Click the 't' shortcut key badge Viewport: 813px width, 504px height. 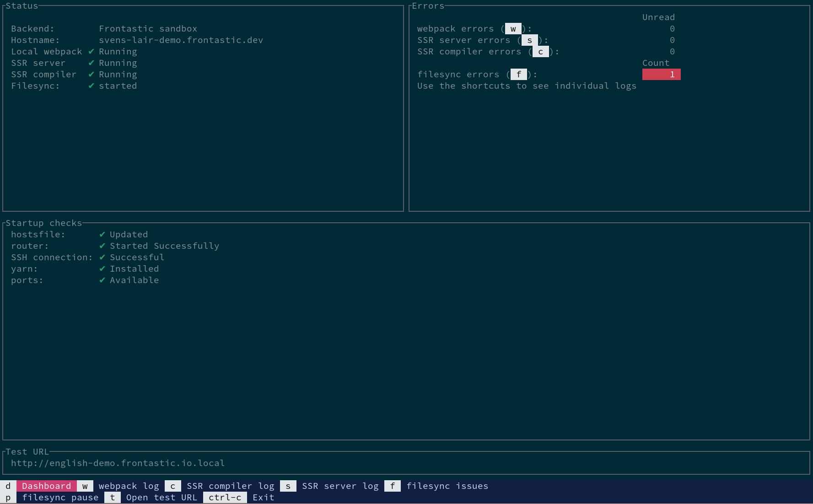[113, 497]
